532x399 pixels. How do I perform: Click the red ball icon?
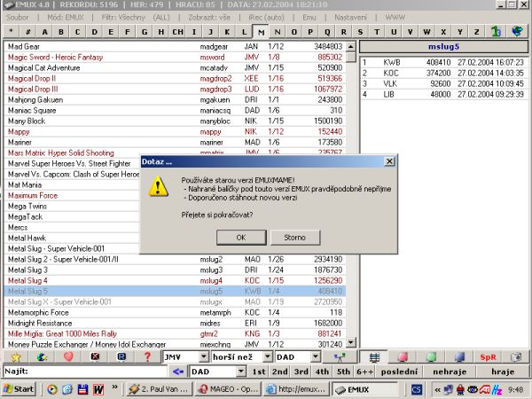(x=403, y=357)
